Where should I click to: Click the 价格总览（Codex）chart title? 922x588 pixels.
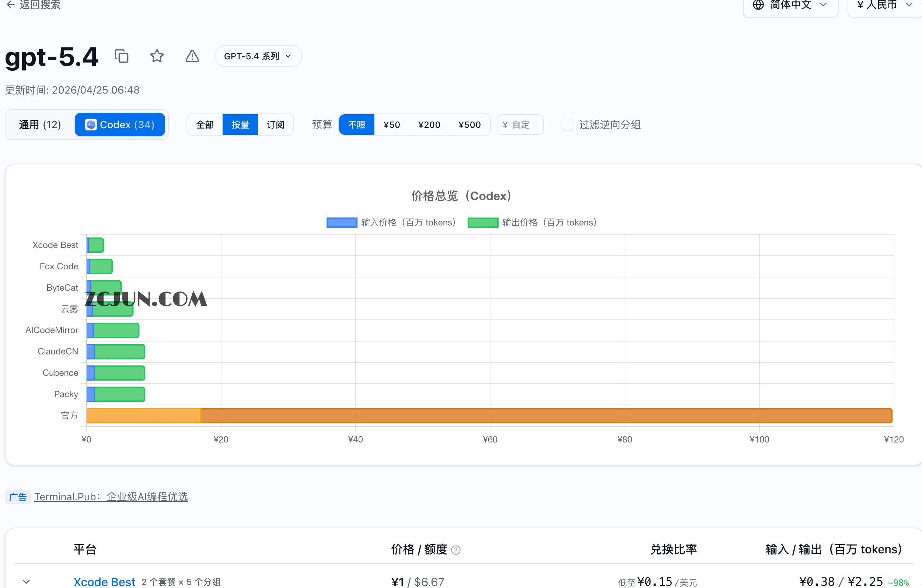[x=461, y=196]
